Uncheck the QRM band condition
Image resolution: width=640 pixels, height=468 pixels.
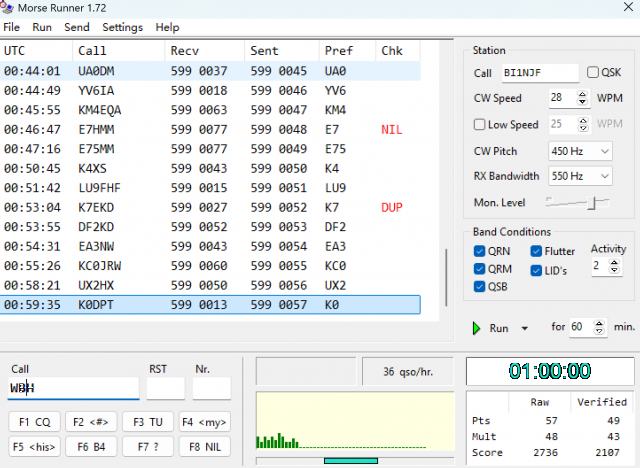click(479, 269)
